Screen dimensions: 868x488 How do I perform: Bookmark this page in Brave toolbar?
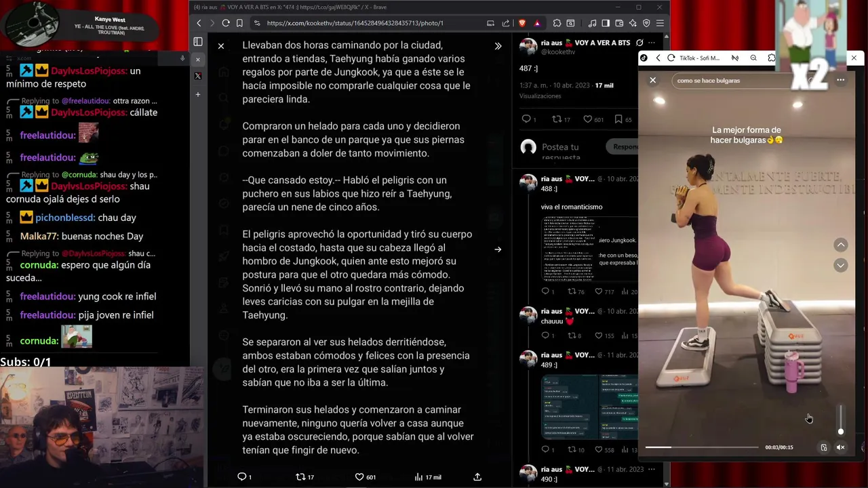pos(239,23)
